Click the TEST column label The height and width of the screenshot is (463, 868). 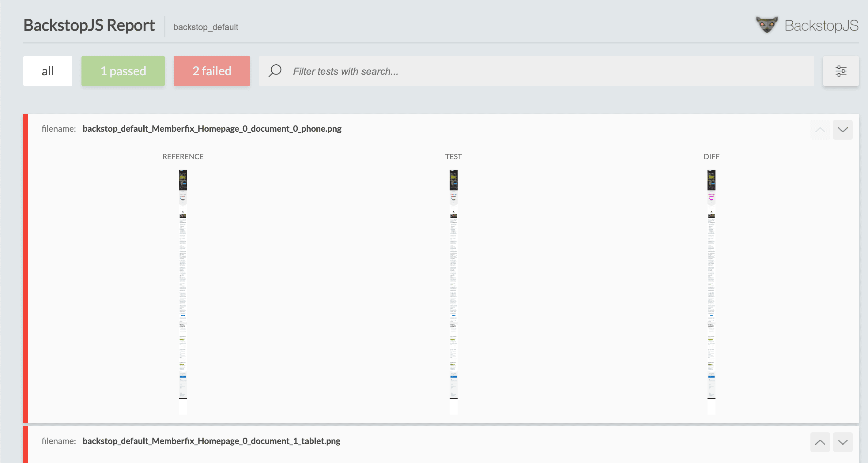454,157
